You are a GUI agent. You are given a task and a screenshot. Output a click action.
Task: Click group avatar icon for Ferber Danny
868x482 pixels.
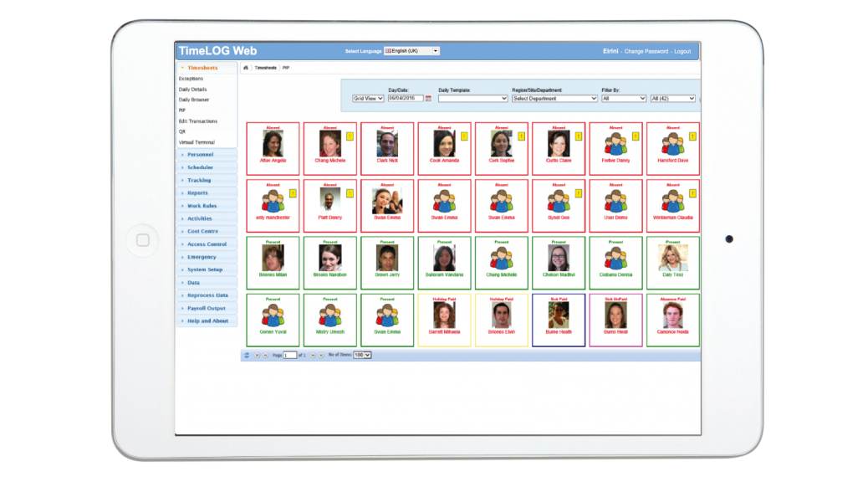coord(615,143)
